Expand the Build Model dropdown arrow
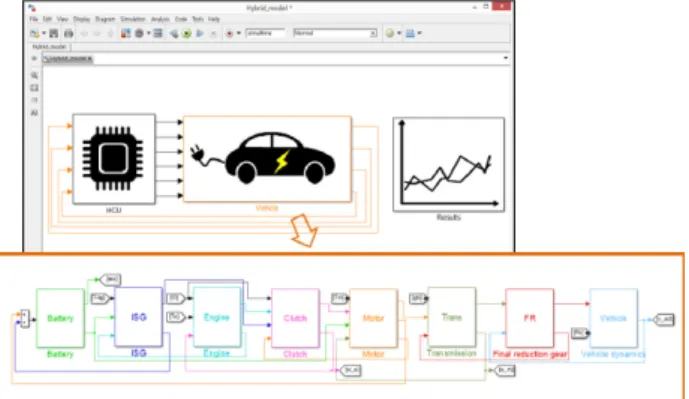This screenshot has width=689, height=399. click(420, 33)
